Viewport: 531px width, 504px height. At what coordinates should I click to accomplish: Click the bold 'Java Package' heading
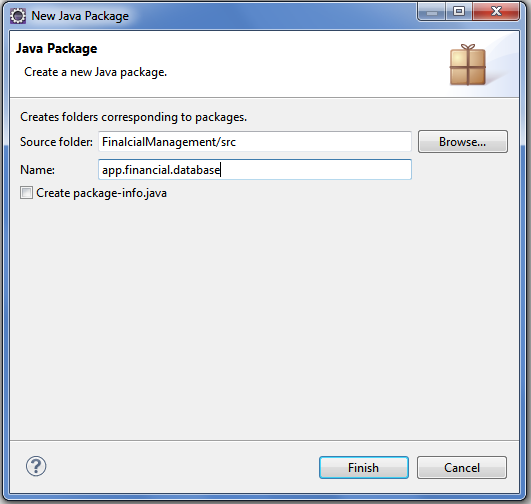pos(57,49)
